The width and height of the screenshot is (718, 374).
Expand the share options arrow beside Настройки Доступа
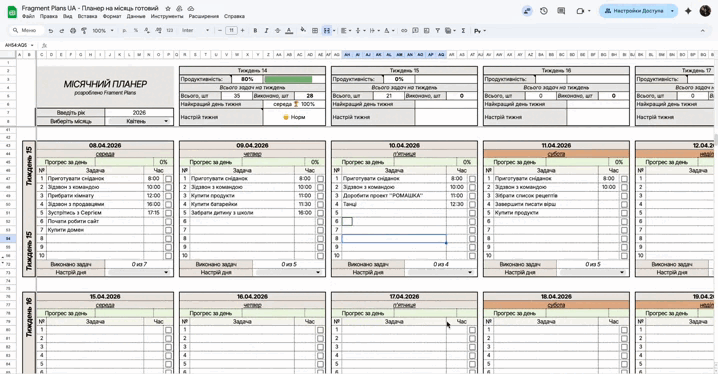(672, 11)
